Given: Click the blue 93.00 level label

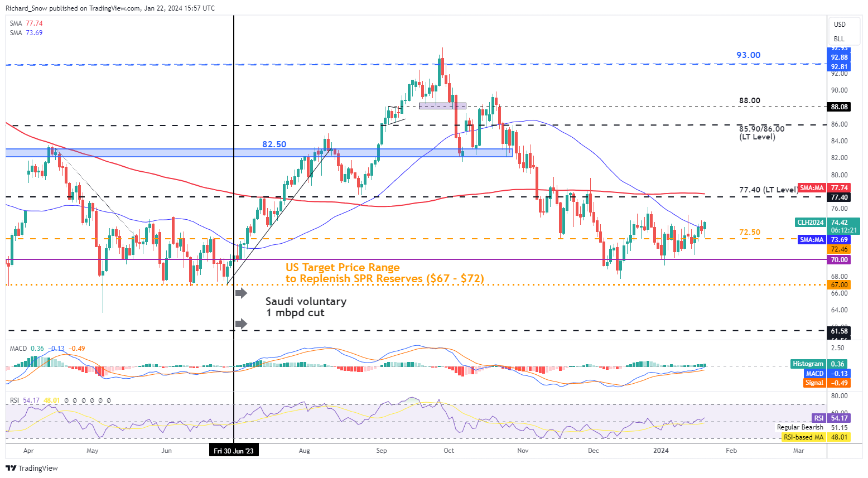Looking at the screenshot, I should pyautogui.click(x=748, y=55).
